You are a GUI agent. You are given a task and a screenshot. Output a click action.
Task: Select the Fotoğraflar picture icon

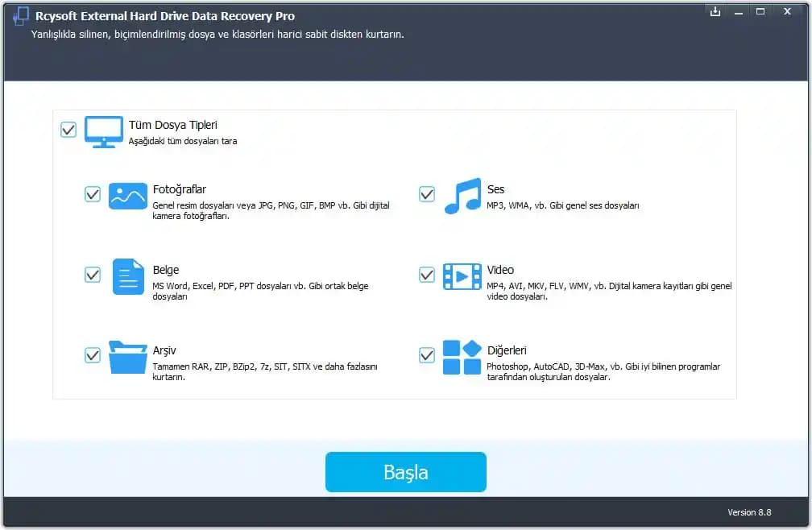coord(128,196)
